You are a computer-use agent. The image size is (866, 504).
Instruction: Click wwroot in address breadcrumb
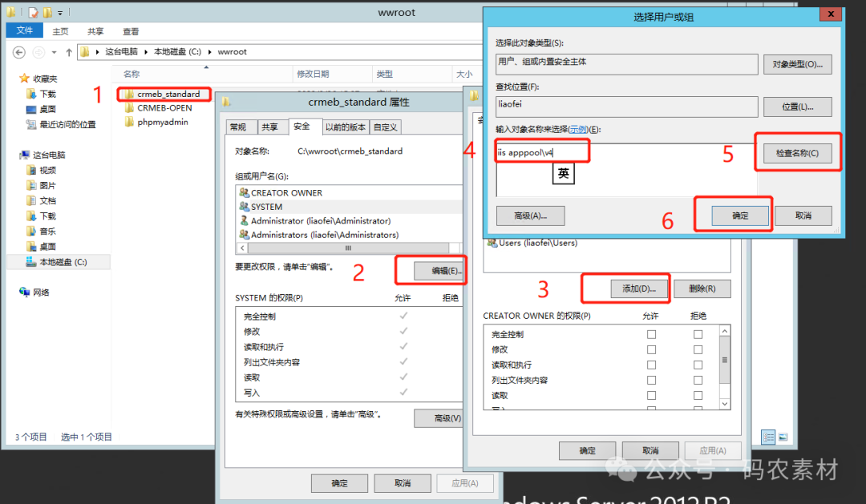tap(232, 52)
